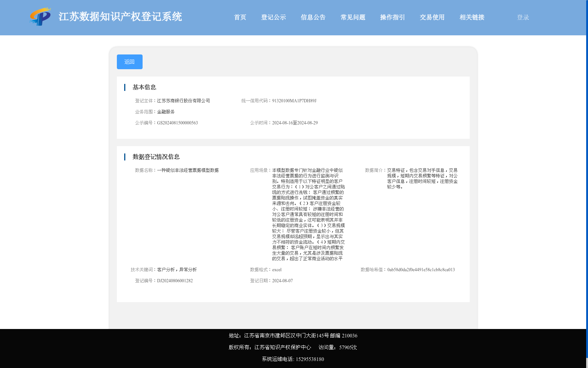588x368 pixels.
Task: Click registration number DJ20240806001282
Action: [175, 281]
